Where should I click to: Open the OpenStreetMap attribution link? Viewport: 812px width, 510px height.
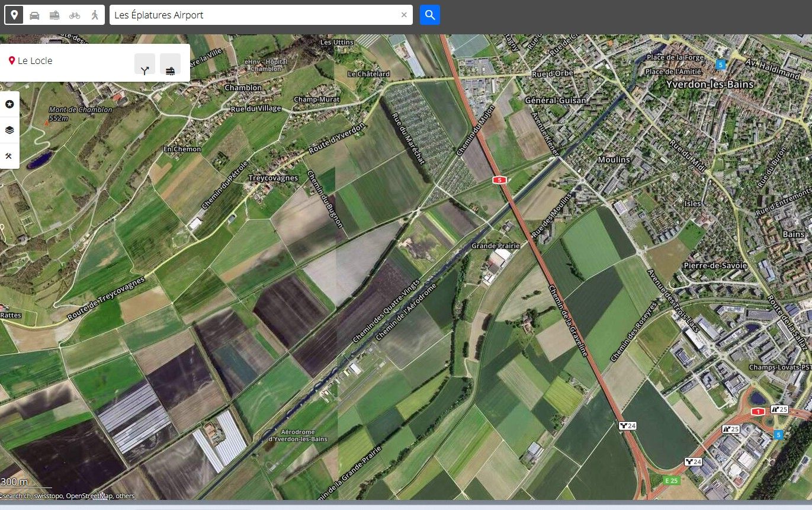coord(89,496)
